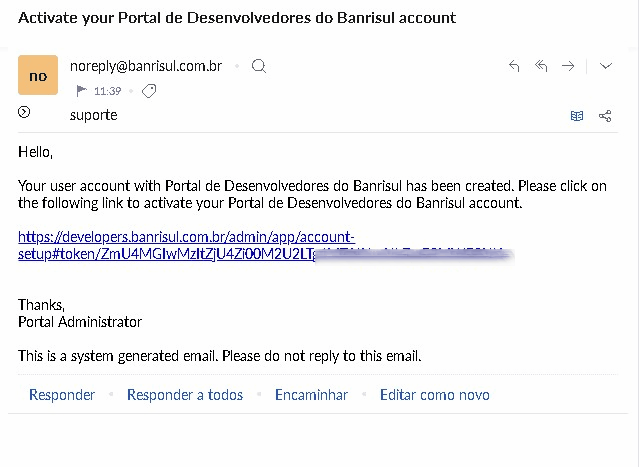Toggle the flag on this message

coord(81,91)
